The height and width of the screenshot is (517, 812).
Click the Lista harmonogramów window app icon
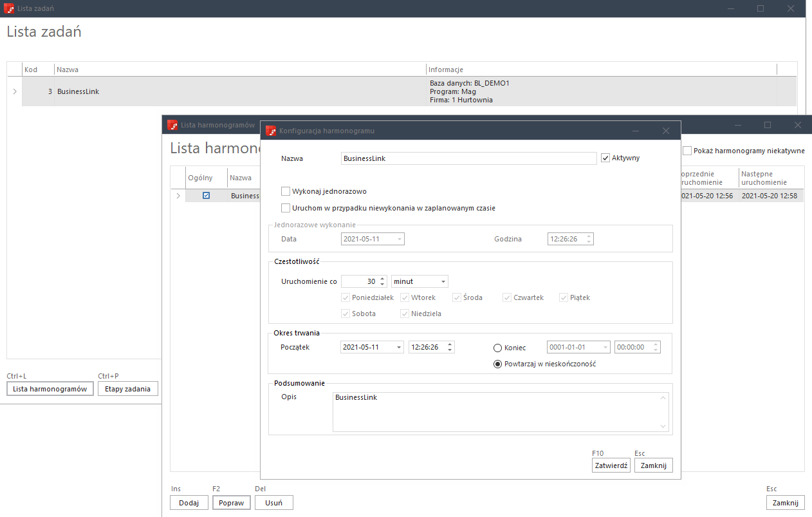[x=172, y=125]
